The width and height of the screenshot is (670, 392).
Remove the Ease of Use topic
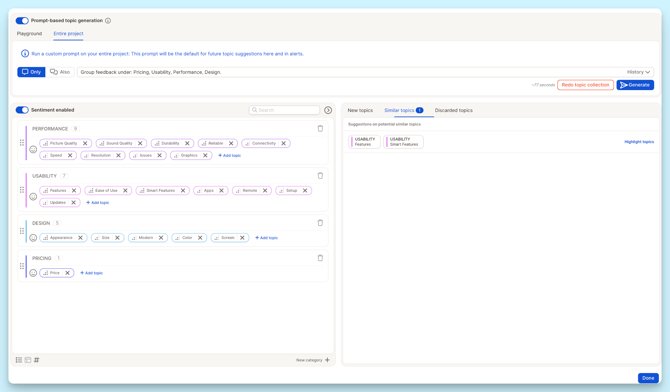click(x=125, y=190)
